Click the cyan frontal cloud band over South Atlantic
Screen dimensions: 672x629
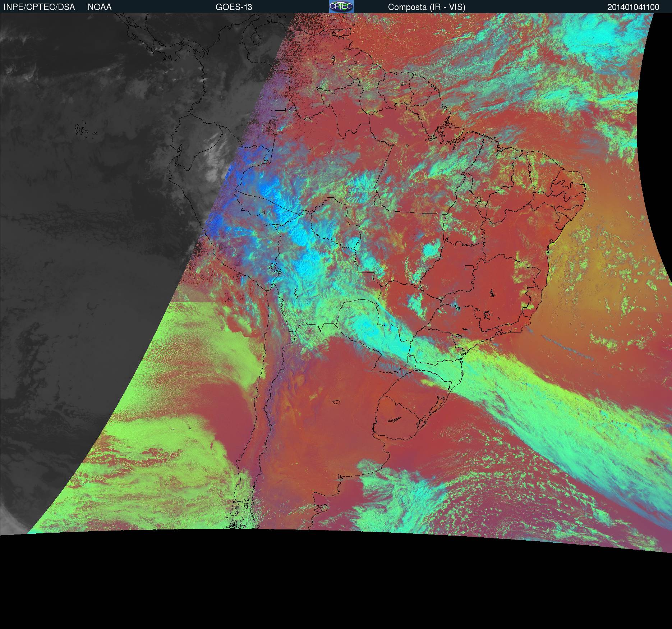tap(539, 413)
